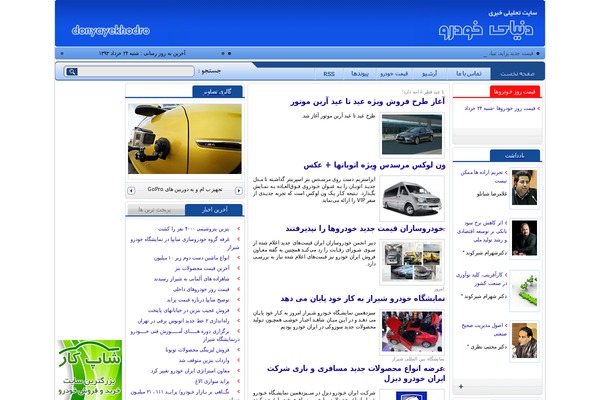600x400 pixels.
Task: Open the قیمت خودرو menu item
Action: pos(394,73)
